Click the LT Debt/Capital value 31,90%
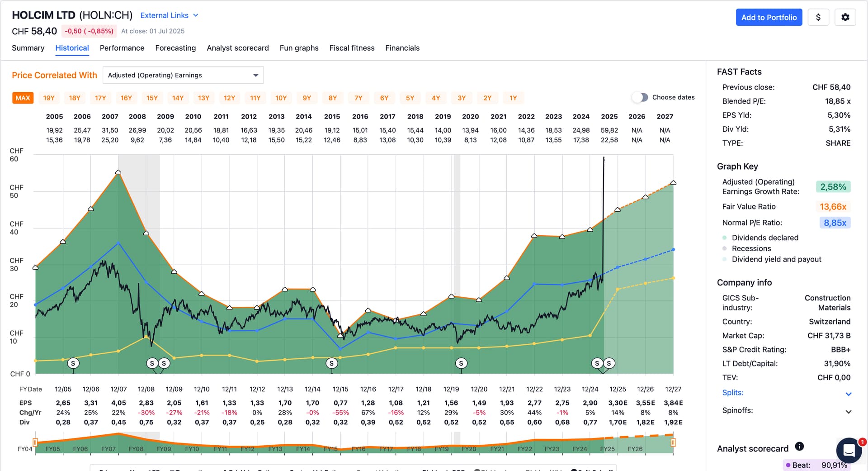The image size is (868, 471). [x=837, y=364]
